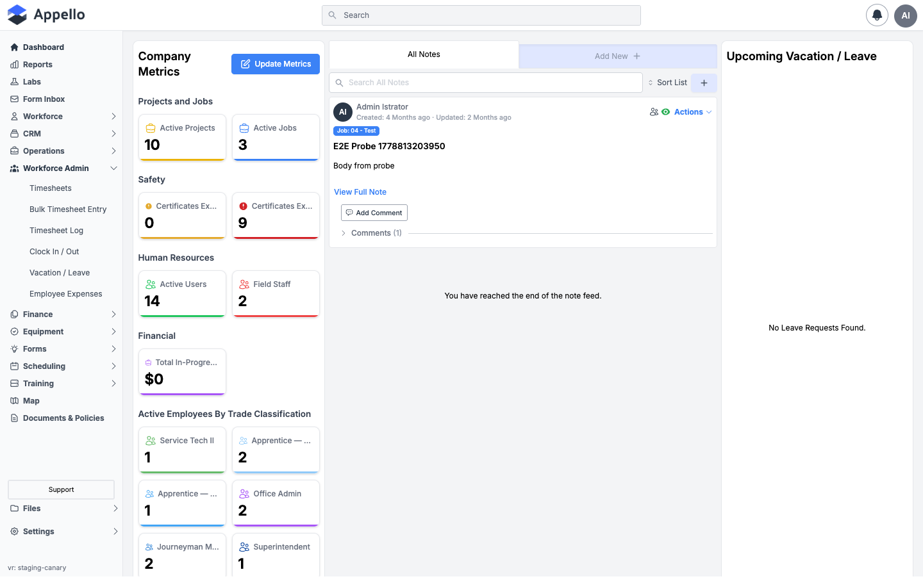Open the Sort List dropdown
The height and width of the screenshot is (588, 923).
667,83
